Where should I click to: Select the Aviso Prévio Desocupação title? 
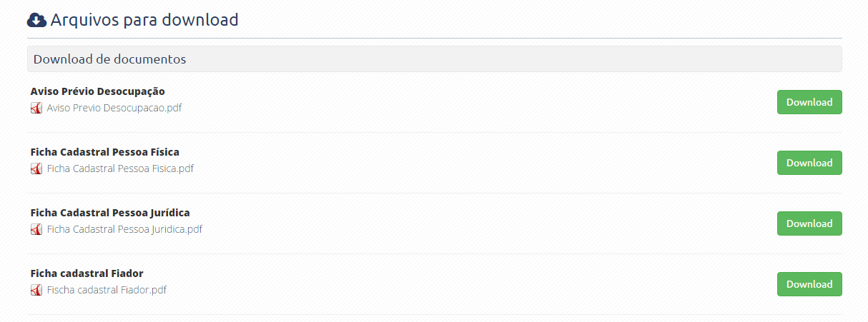click(x=98, y=91)
